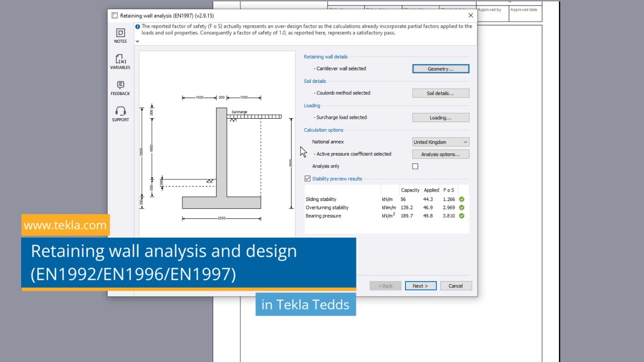Click the Calculation options heading

(x=324, y=130)
